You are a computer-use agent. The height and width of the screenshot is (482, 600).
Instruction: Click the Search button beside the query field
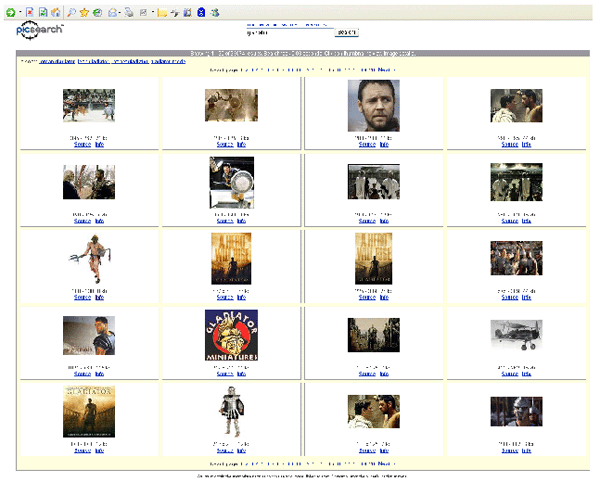pos(347,33)
